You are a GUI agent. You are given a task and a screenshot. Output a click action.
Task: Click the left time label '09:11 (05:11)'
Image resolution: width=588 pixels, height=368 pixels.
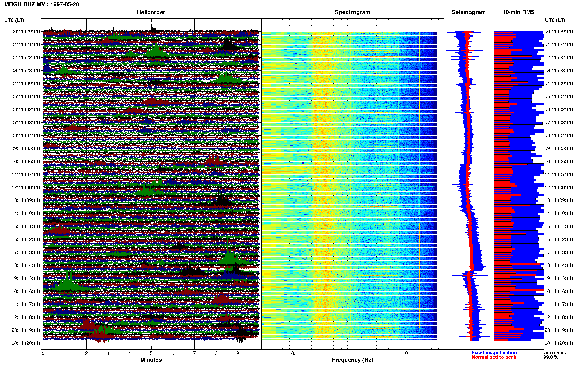tap(26, 148)
